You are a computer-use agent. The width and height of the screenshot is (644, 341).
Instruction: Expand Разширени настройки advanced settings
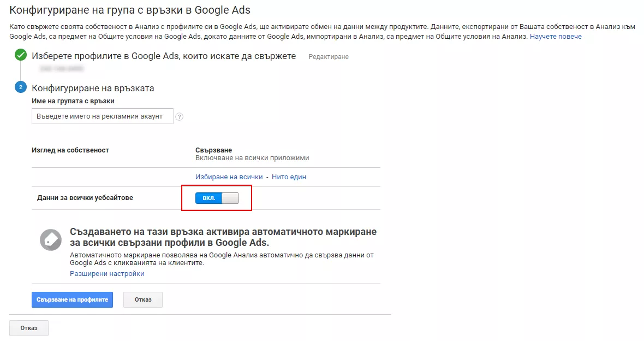[107, 274]
